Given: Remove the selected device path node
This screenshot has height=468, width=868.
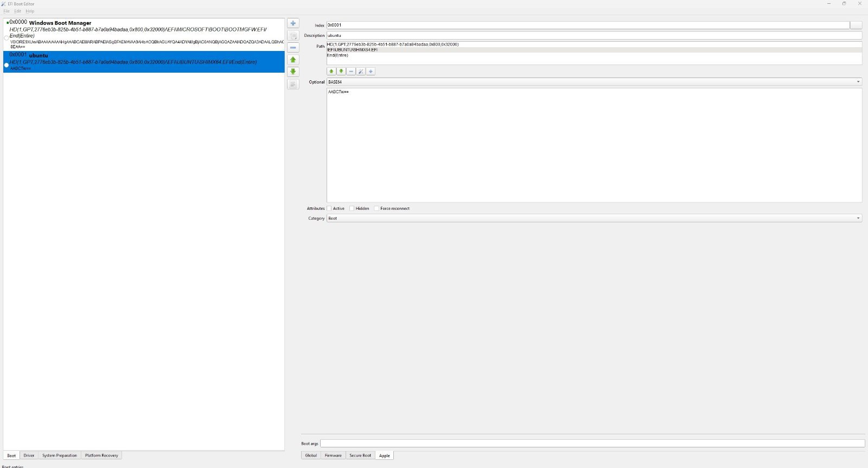Looking at the screenshot, I should (x=351, y=71).
